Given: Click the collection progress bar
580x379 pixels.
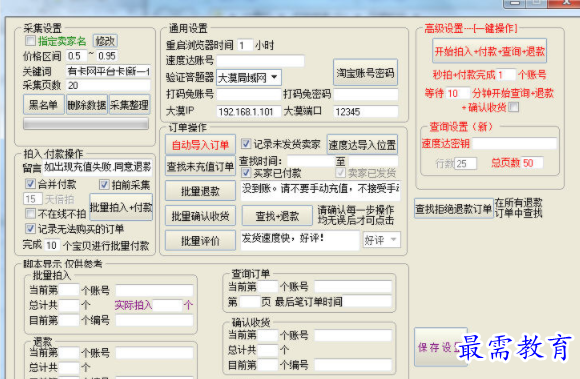Looking at the screenshot, I should (86, 123).
